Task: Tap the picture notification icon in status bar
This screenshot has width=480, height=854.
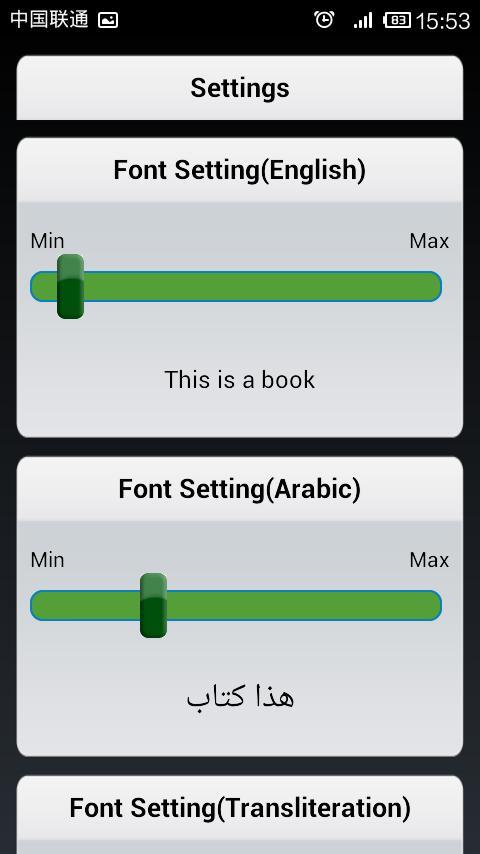Action: [x=108, y=21]
